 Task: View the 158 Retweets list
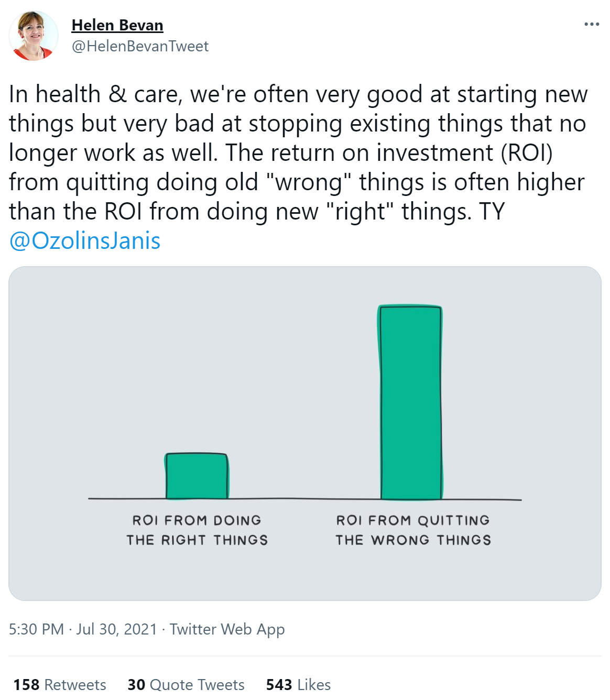60,684
